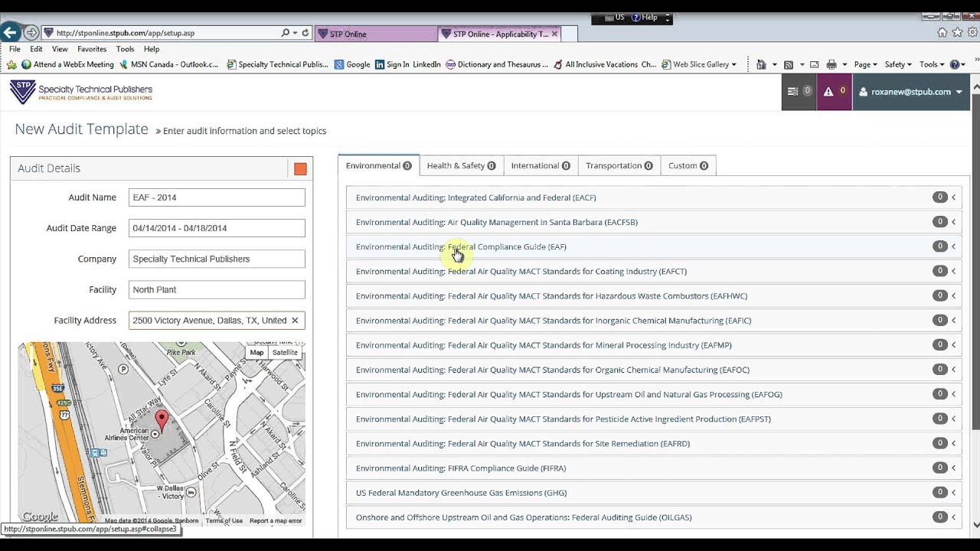Click the browser Back arrow button
This screenshot has height=551, width=980.
tap(10, 33)
